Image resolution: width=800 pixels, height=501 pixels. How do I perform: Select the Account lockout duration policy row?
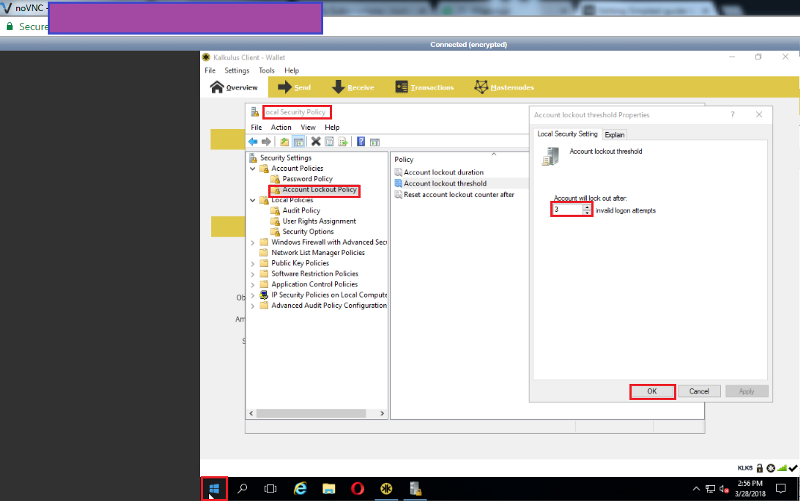coord(443,172)
